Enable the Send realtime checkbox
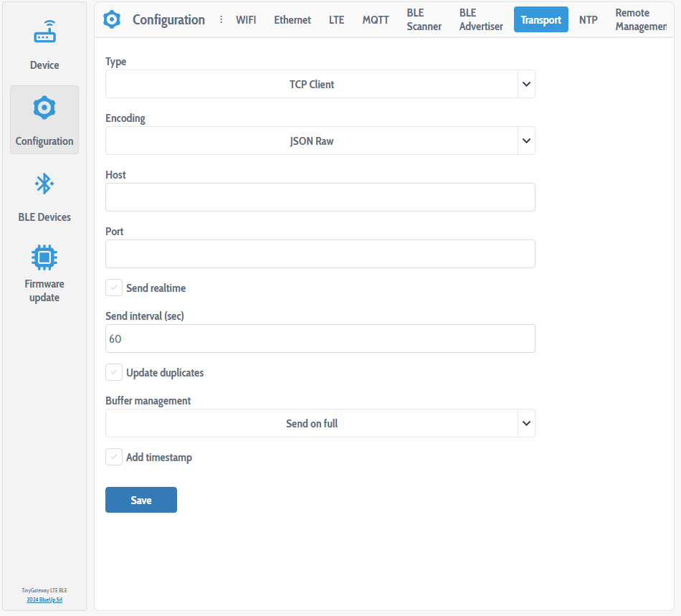The image size is (681, 616). (x=113, y=287)
